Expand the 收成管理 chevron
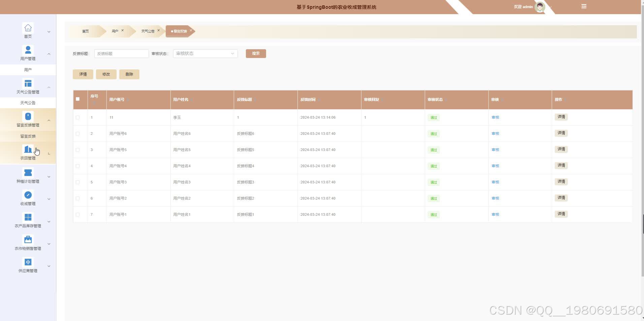The height and width of the screenshot is (321, 644). point(49,199)
